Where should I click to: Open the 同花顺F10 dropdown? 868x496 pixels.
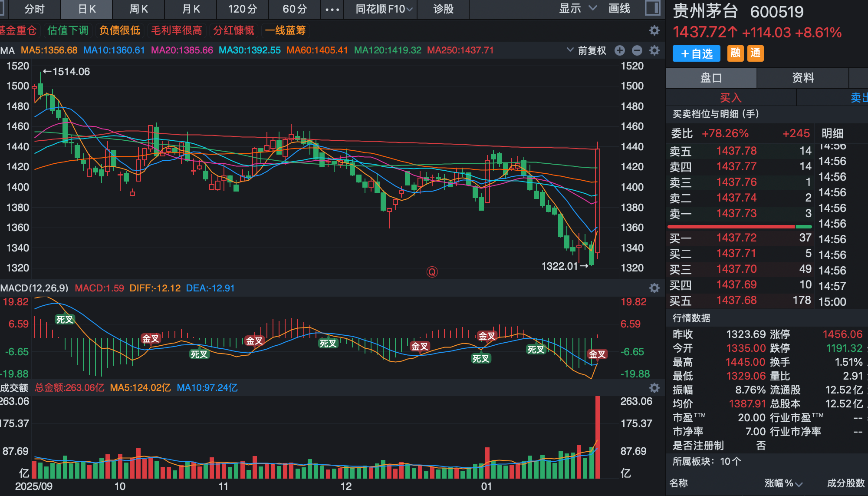point(384,9)
